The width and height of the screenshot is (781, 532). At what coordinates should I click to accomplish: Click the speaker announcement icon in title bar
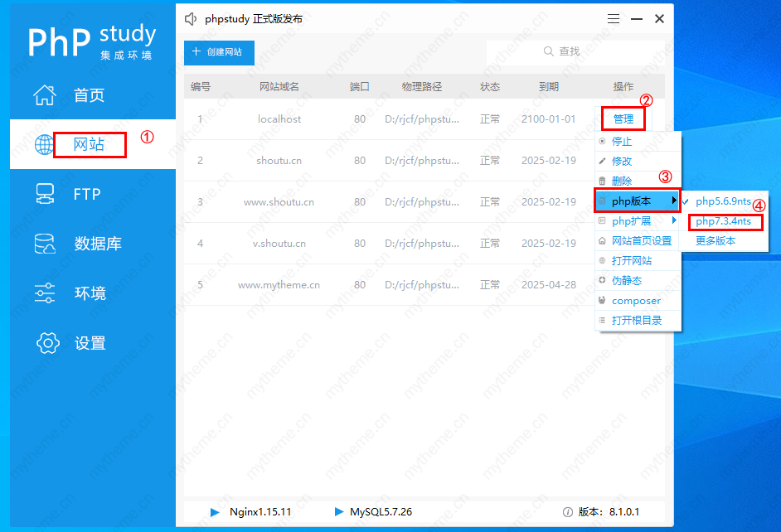pyautogui.click(x=192, y=18)
